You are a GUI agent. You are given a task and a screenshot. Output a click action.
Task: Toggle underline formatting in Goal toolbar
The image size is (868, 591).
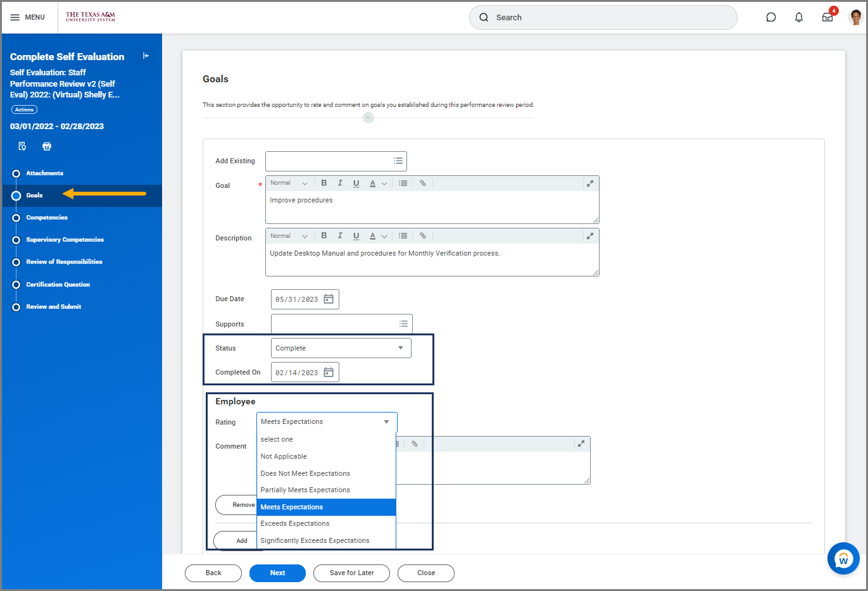[x=356, y=183]
